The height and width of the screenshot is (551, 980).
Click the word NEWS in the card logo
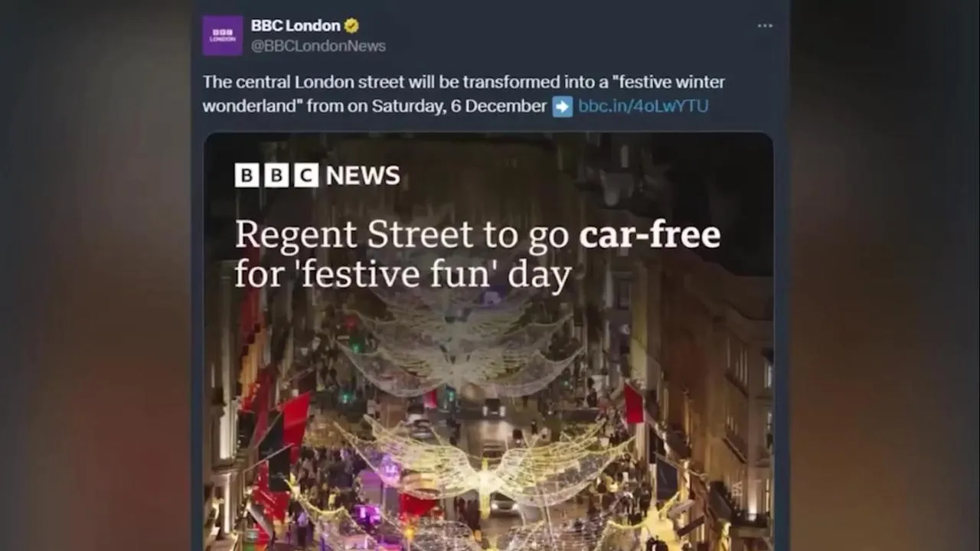[x=363, y=175]
